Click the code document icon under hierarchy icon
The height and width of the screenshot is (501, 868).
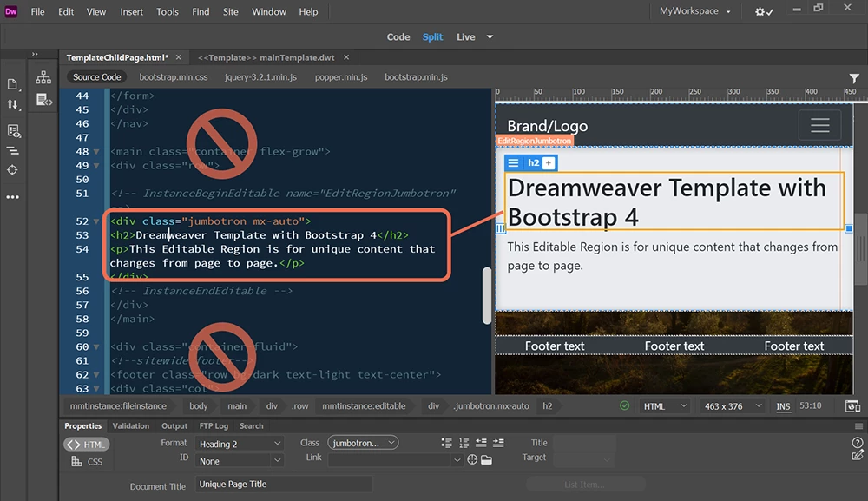pos(43,100)
